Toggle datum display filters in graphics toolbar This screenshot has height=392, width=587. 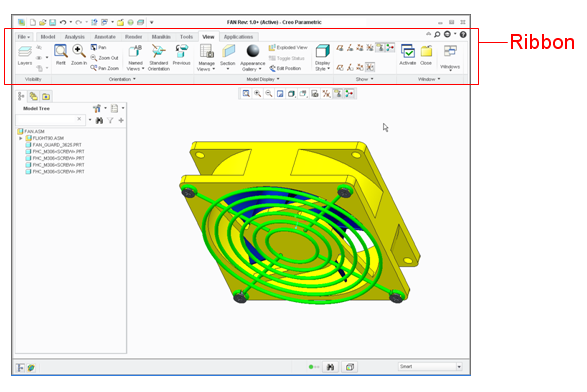326,94
